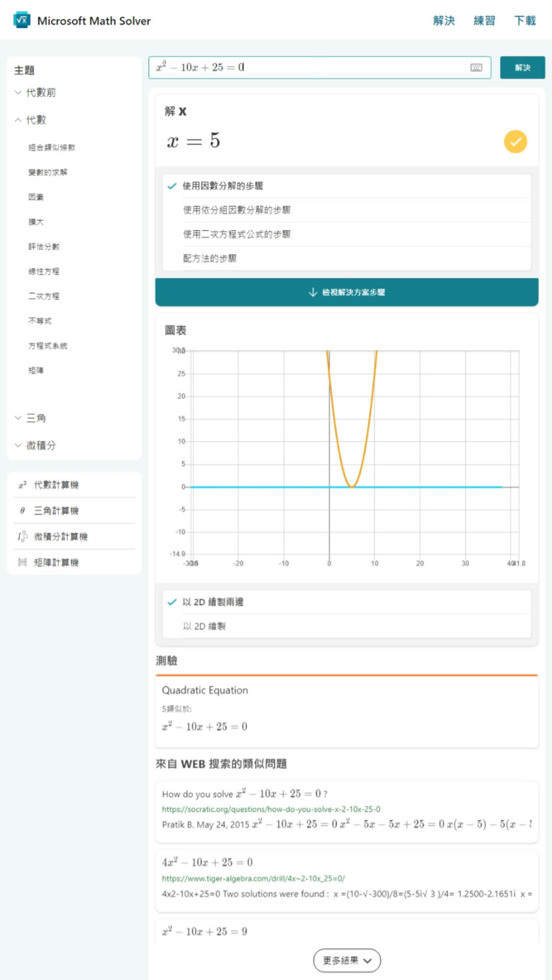Click the teal 解決 solve button
Viewport: 552px width, 980px height.
(x=523, y=68)
